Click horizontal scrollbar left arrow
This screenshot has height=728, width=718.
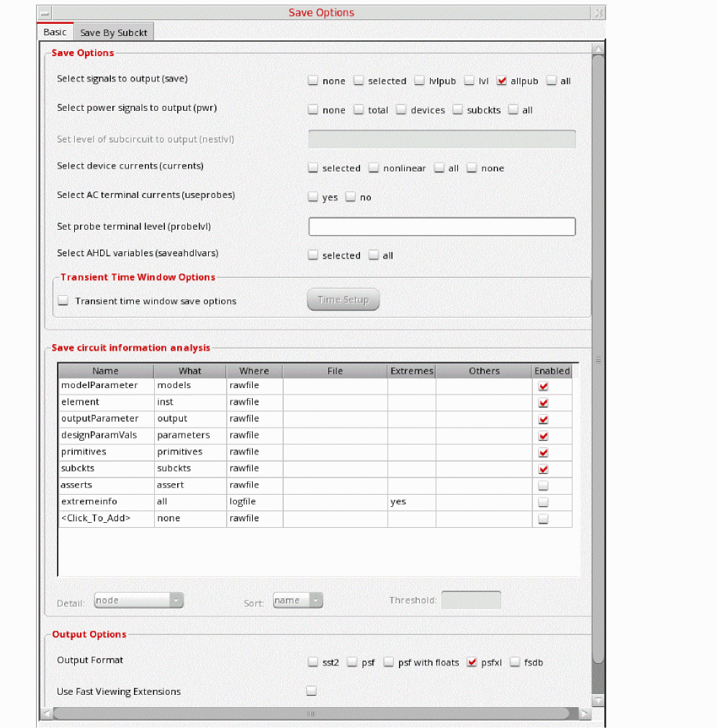(47, 714)
